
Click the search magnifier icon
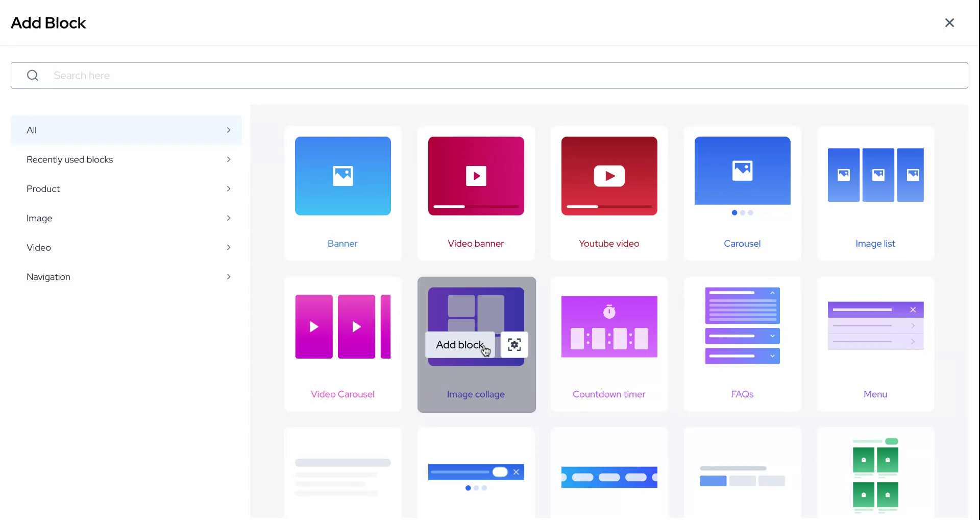[x=33, y=76]
